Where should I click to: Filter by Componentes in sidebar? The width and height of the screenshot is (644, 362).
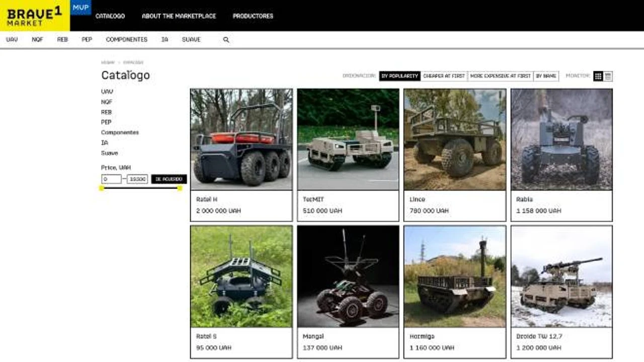pos(120,133)
